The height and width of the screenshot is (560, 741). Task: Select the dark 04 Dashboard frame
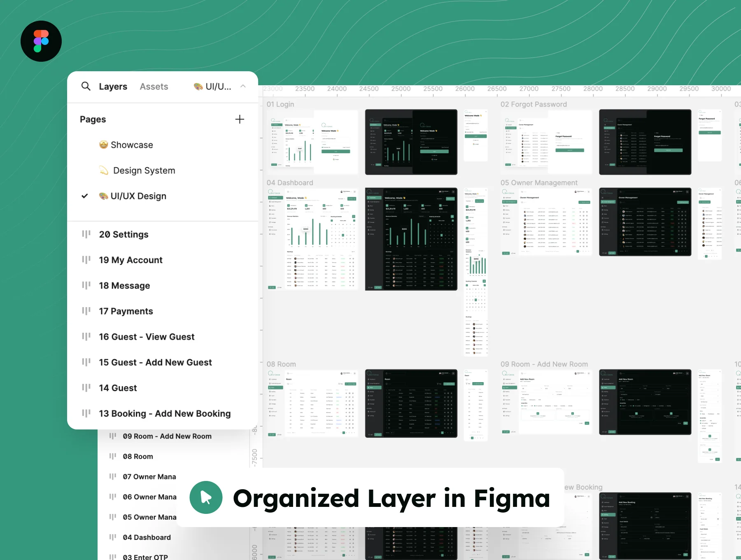[411, 239]
